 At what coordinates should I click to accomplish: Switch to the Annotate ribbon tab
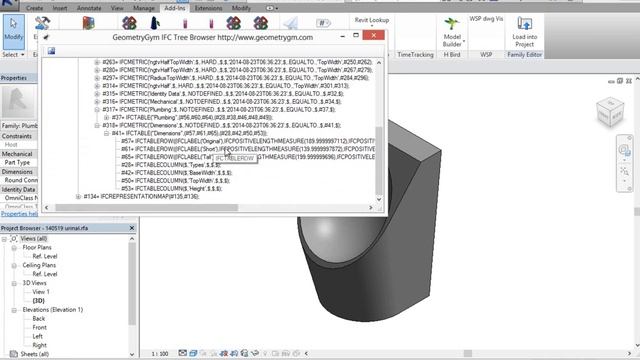[89, 8]
